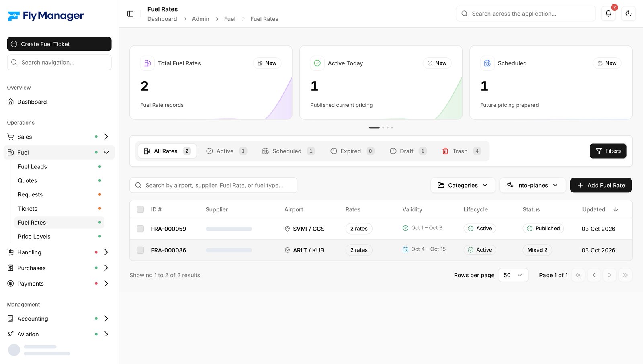Switch to the Scheduled tab
The width and height of the screenshot is (643, 364).
[288, 151]
